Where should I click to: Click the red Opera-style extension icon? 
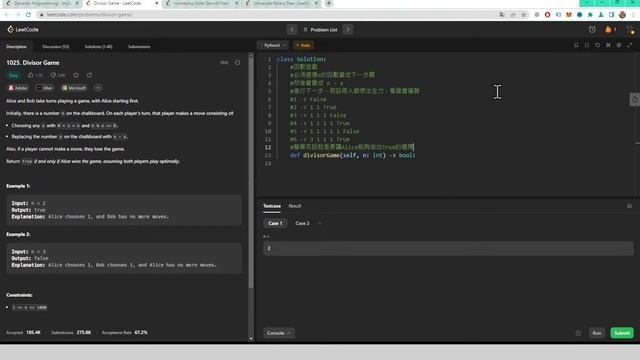pos(547,15)
